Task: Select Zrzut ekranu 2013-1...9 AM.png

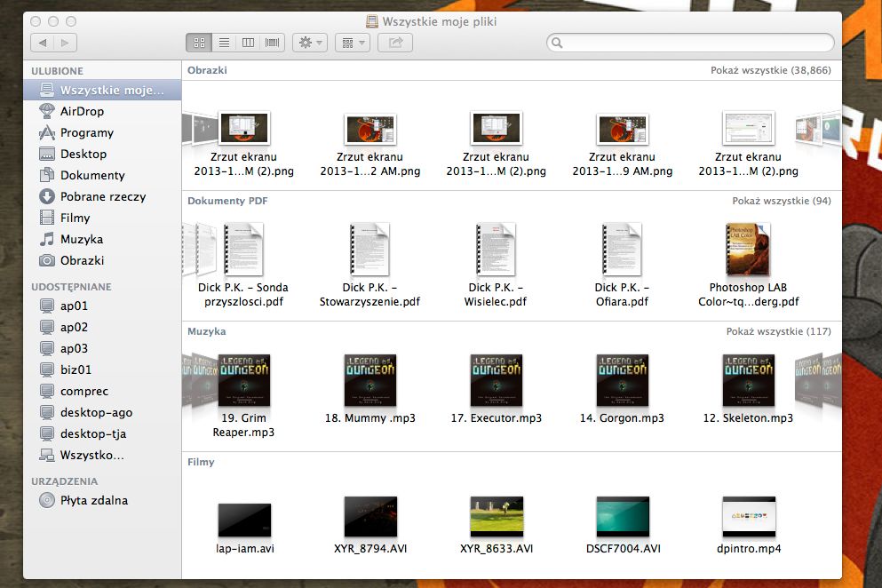Action: pyautogui.click(x=622, y=145)
